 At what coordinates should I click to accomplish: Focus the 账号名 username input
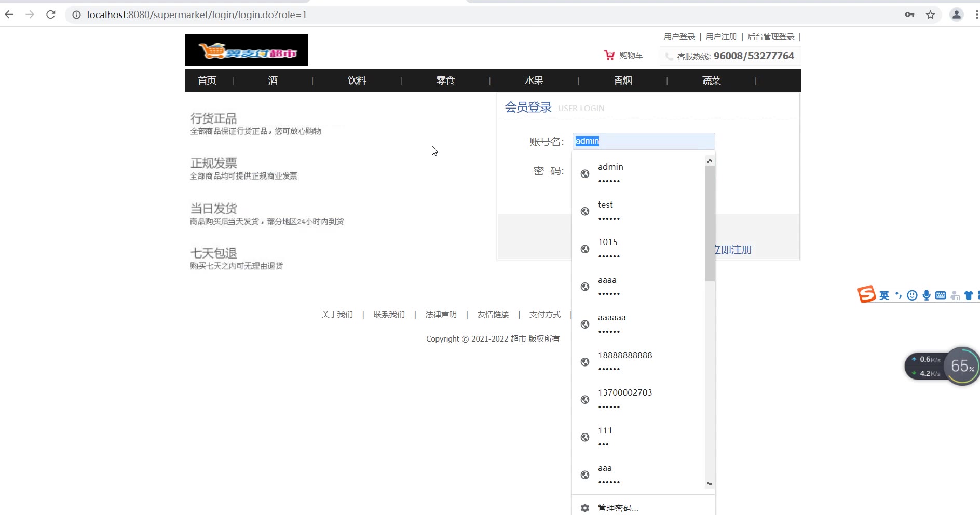(644, 141)
